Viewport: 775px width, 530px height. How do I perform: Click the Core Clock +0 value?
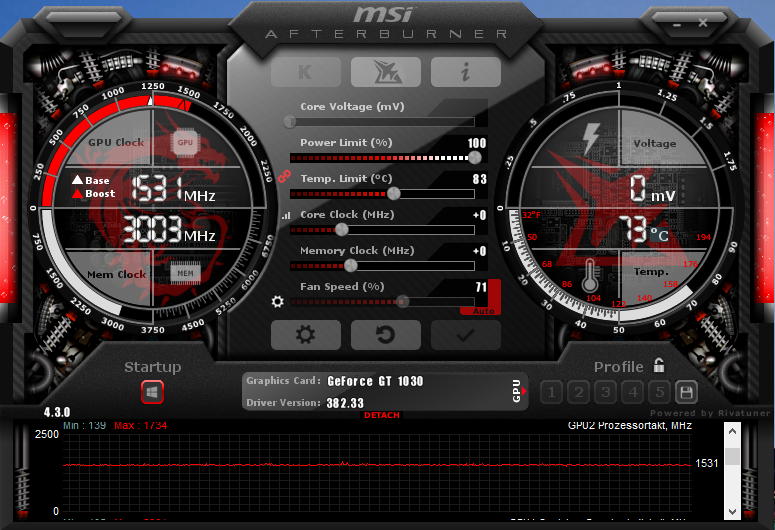coord(479,215)
